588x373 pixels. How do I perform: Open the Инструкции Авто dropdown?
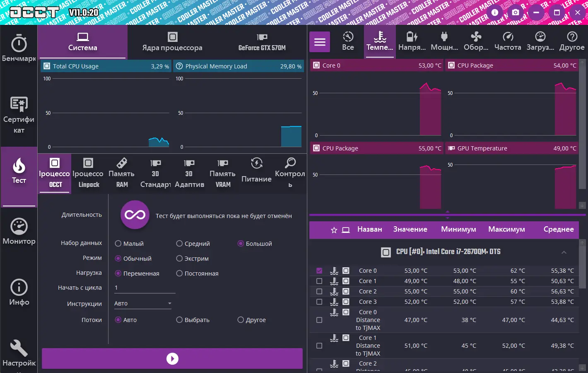143,303
